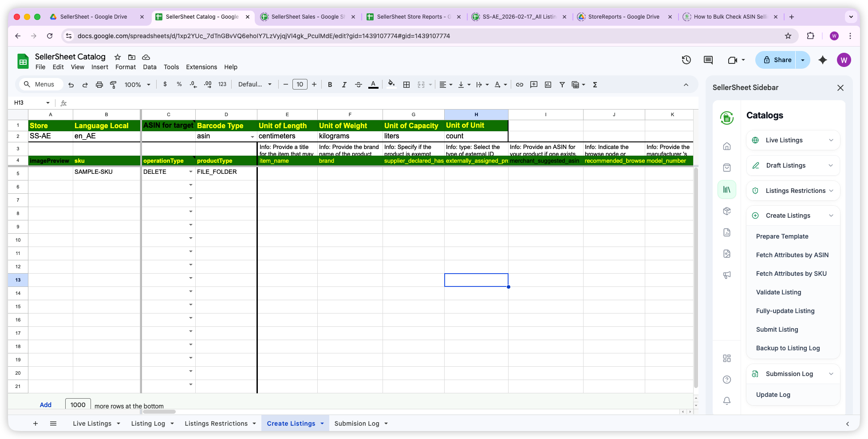This screenshot has width=868, height=439.
Task: Toggle italic formatting
Action: click(x=344, y=84)
